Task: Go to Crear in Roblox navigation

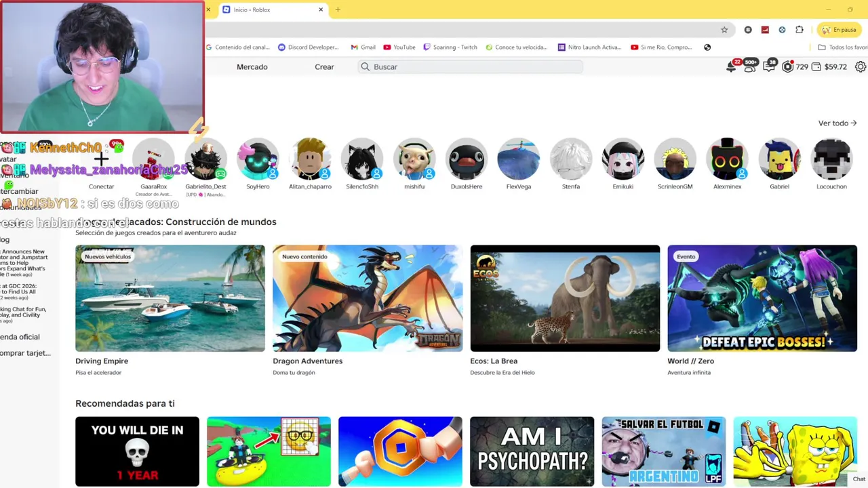Action: [x=324, y=67]
